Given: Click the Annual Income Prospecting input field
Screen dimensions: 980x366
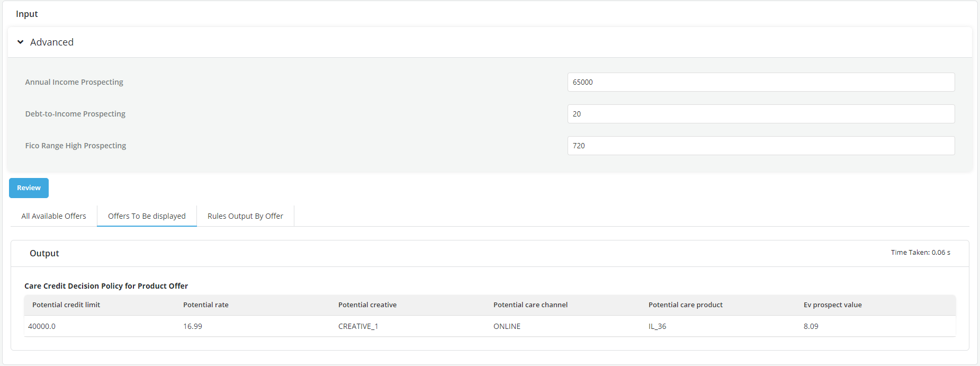Looking at the screenshot, I should point(760,82).
